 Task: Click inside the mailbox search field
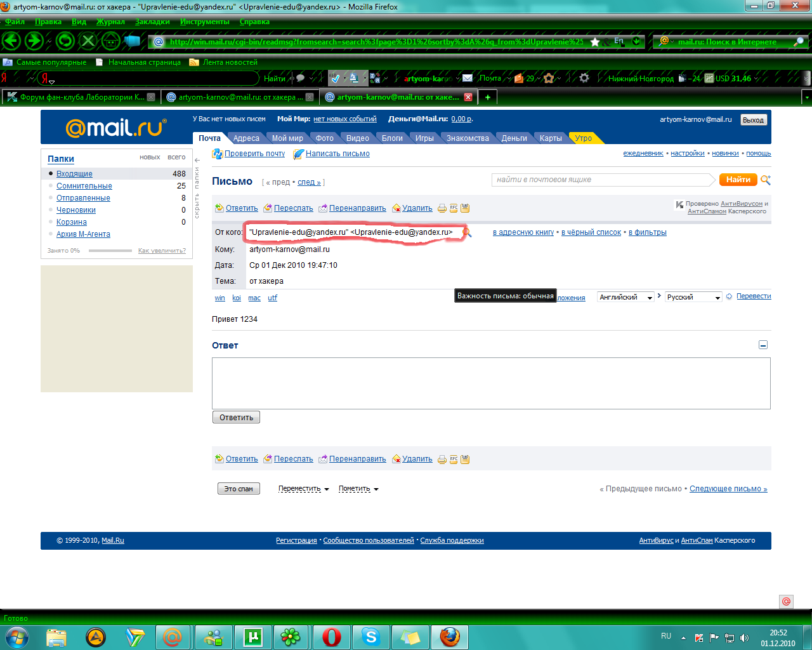pyautogui.click(x=601, y=180)
